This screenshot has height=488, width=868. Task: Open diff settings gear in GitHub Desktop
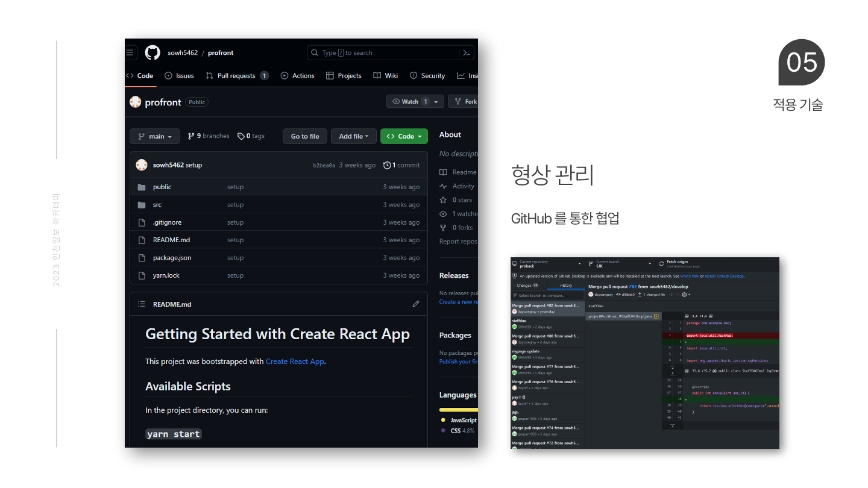(686, 295)
